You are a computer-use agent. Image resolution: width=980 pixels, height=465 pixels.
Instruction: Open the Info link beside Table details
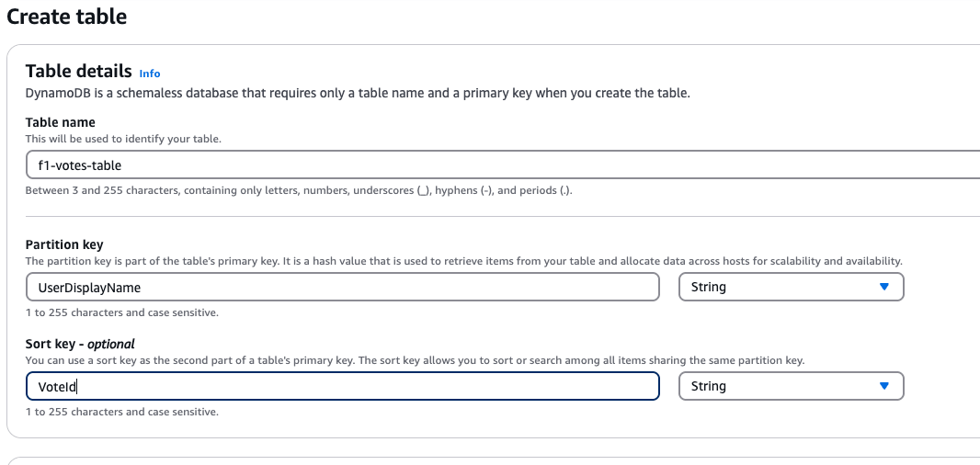[150, 74]
